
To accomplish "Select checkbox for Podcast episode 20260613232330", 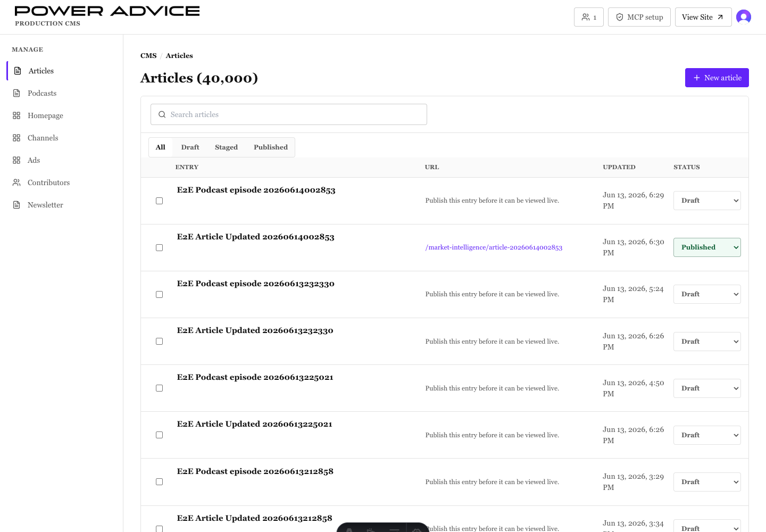I will 159,294.
